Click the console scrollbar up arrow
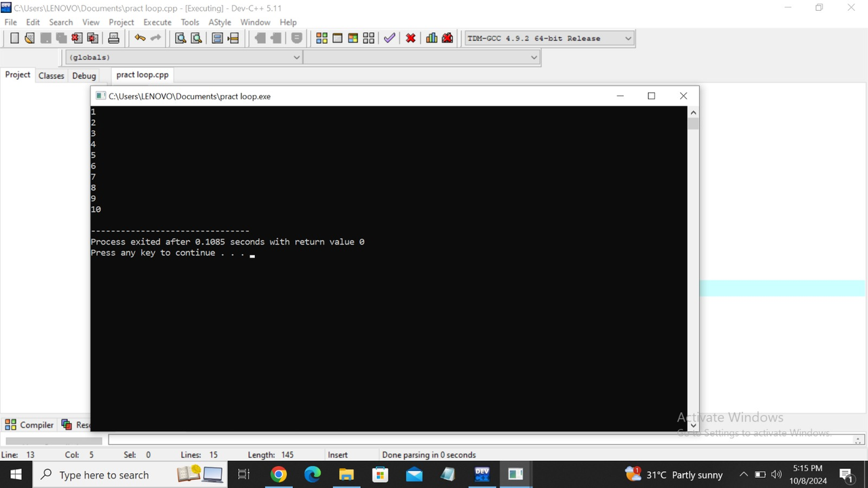Viewport: 868px width, 488px height. [x=693, y=112]
